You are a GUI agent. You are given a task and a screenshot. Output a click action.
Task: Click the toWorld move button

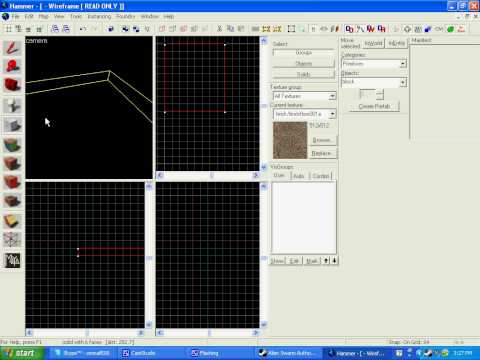373,43
